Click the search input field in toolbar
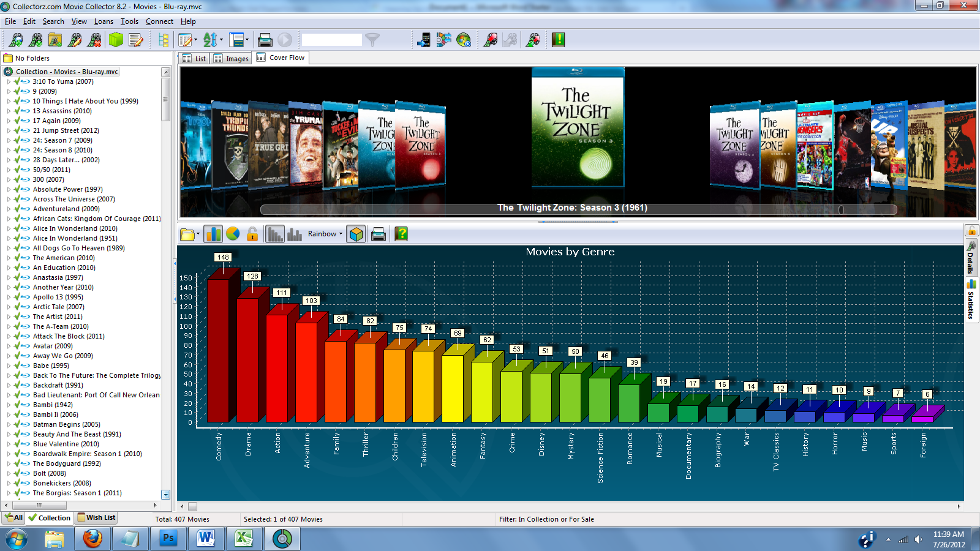 331,40
